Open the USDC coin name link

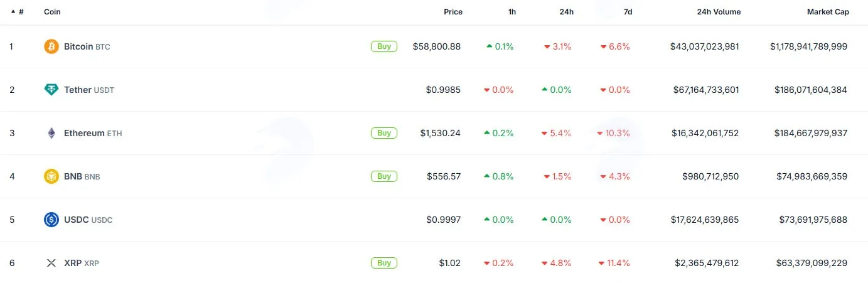(x=88, y=220)
